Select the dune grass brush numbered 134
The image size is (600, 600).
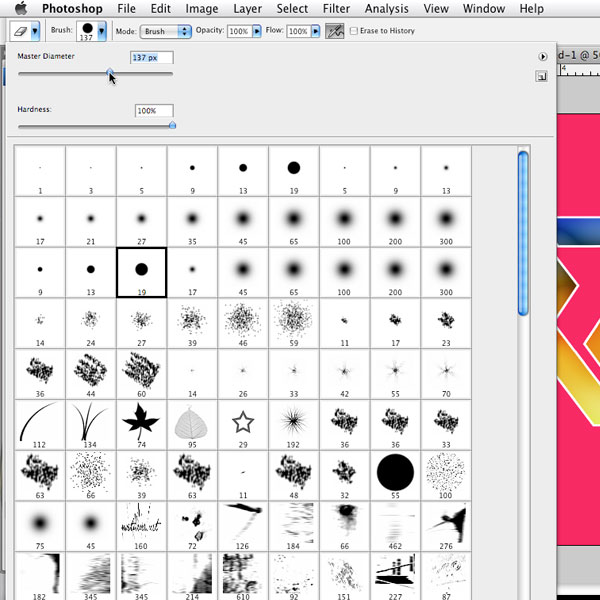pyautogui.click(x=91, y=423)
